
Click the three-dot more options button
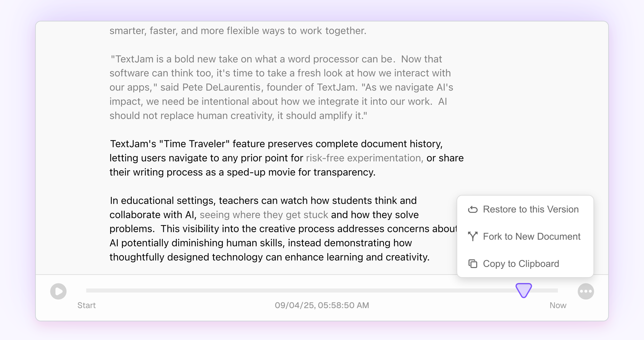point(586,291)
